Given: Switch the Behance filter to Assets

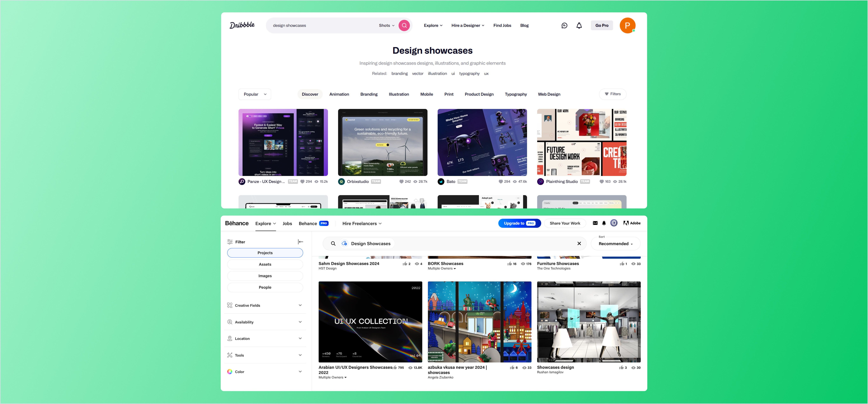Looking at the screenshot, I should 265,264.
